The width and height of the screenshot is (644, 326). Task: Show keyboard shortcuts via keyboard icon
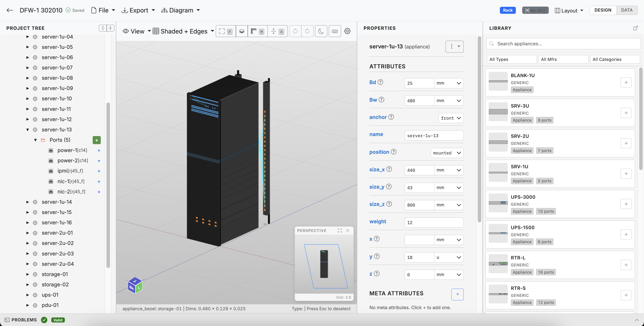(335, 31)
